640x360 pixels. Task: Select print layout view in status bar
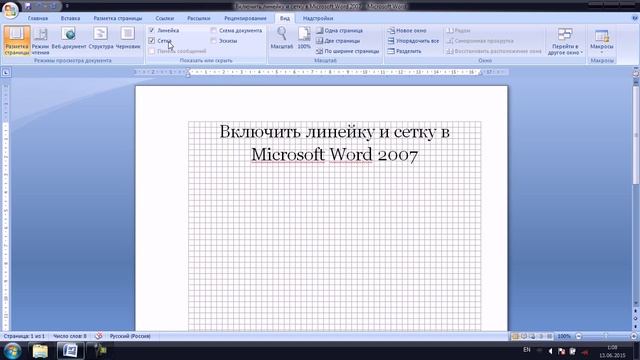coord(515,336)
